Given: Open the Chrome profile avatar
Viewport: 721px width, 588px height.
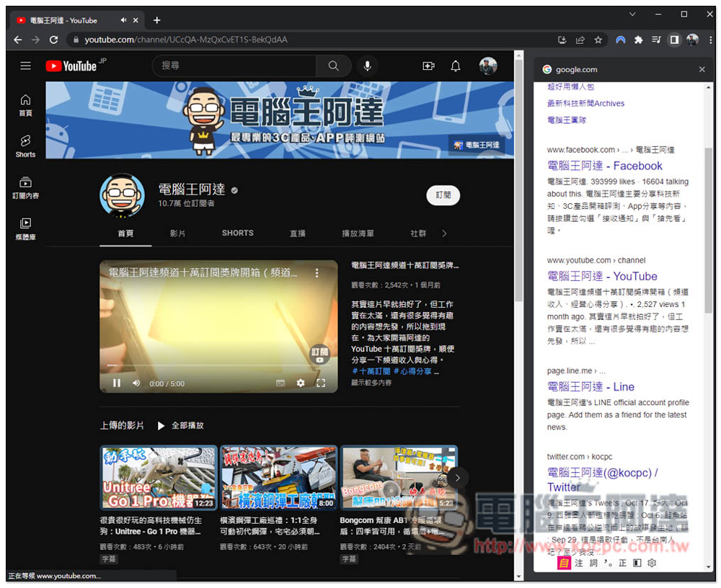Looking at the screenshot, I should [692, 40].
